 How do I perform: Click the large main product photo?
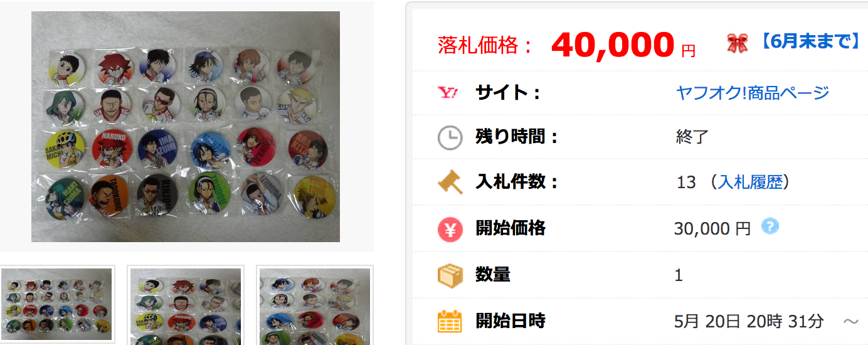coord(186,126)
